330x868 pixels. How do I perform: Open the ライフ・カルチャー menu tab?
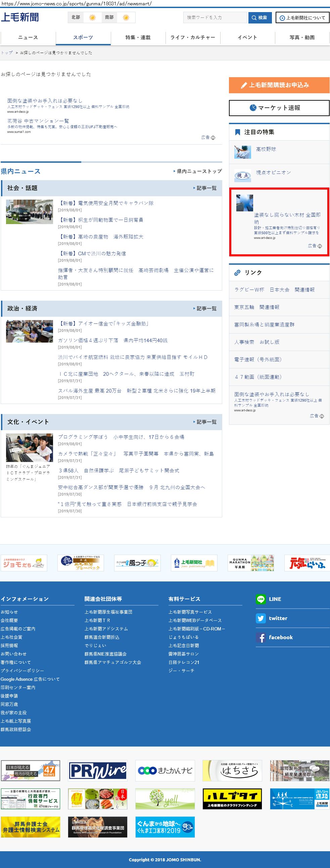pyautogui.click(x=193, y=37)
